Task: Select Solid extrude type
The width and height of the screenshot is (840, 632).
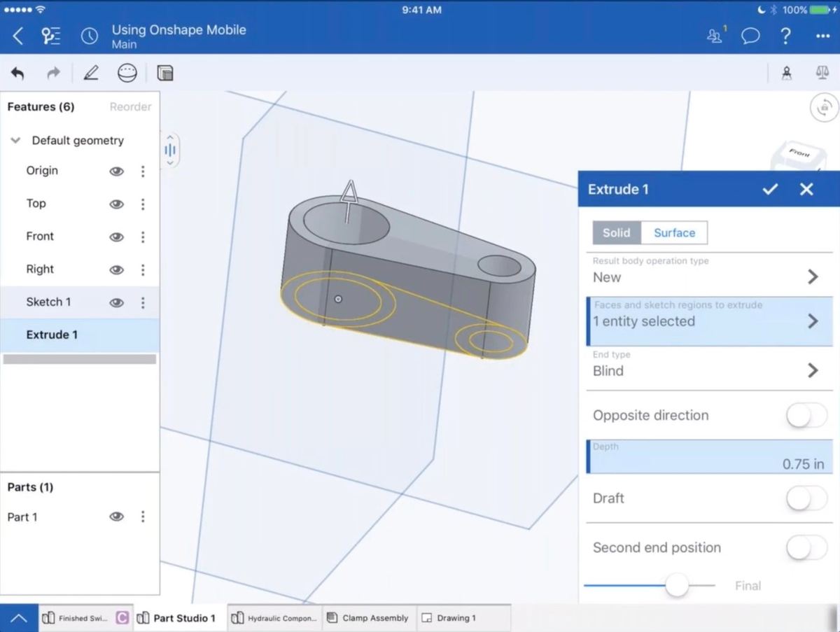Action: 617,233
